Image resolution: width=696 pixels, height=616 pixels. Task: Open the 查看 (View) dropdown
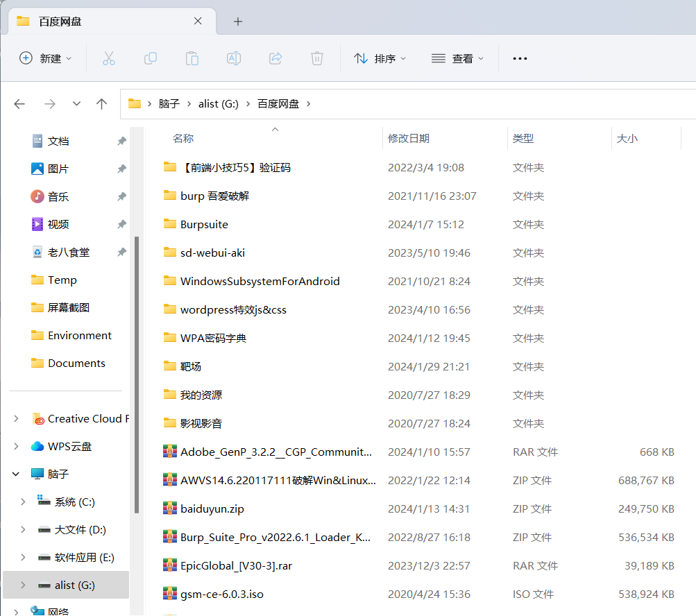[457, 58]
